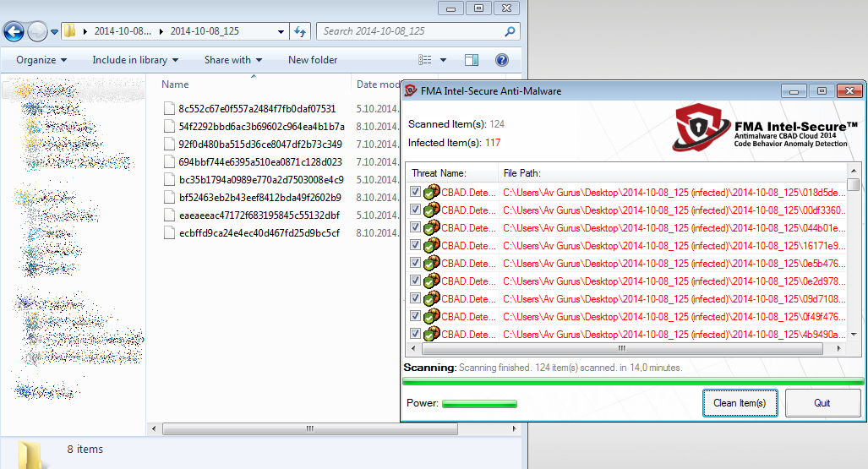This screenshot has height=469, width=868.
Task: Open the Share with menu
Action: [x=233, y=60]
